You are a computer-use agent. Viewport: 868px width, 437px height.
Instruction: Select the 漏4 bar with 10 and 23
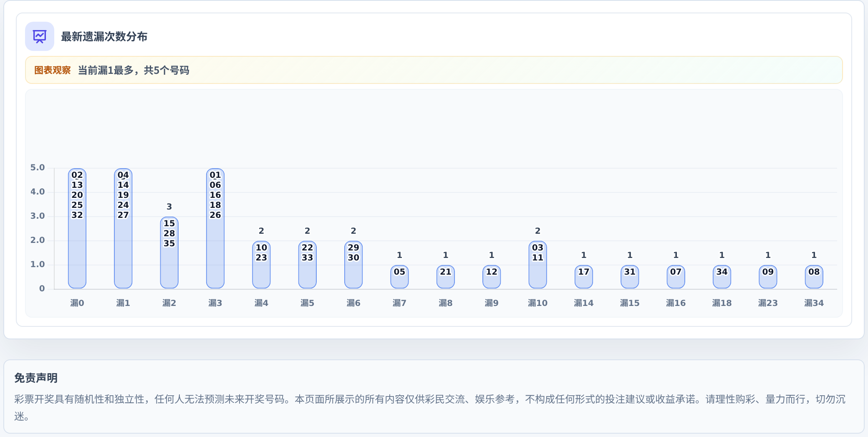click(x=261, y=265)
